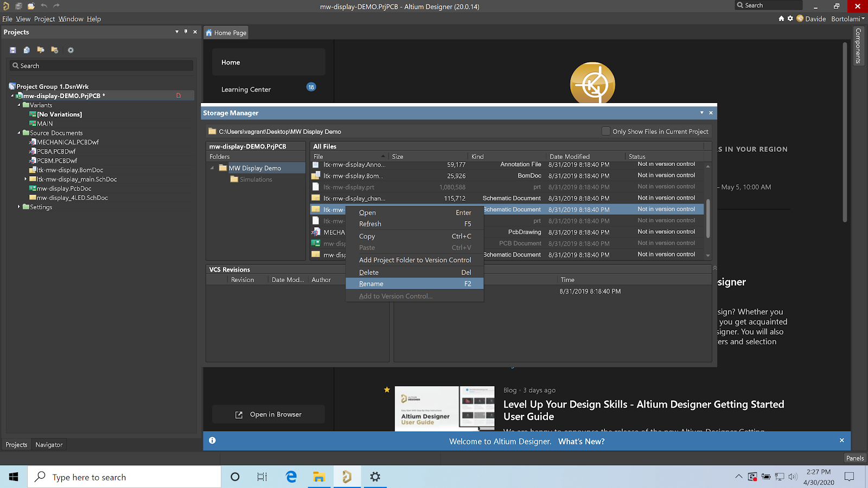The height and width of the screenshot is (488, 868).
Task: Click Windows Start button
Action: click(x=14, y=477)
